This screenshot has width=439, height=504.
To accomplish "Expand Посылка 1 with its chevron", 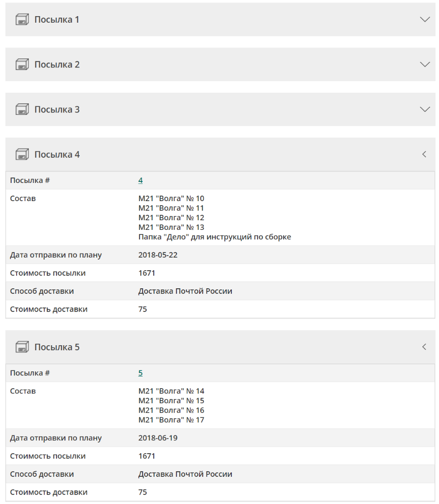I will [425, 20].
